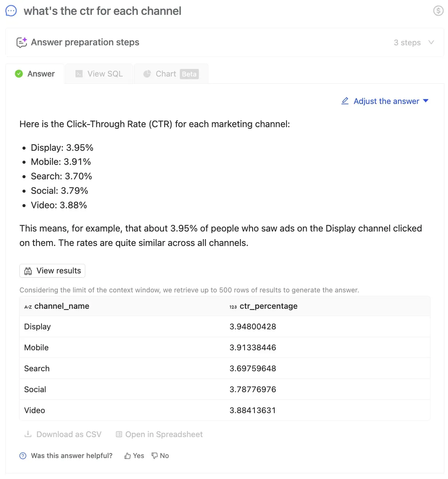Image resolution: width=448 pixels, height=479 pixels.
Task: Click the sparkle Answer preparation steps icon
Action: pyautogui.click(x=22, y=42)
